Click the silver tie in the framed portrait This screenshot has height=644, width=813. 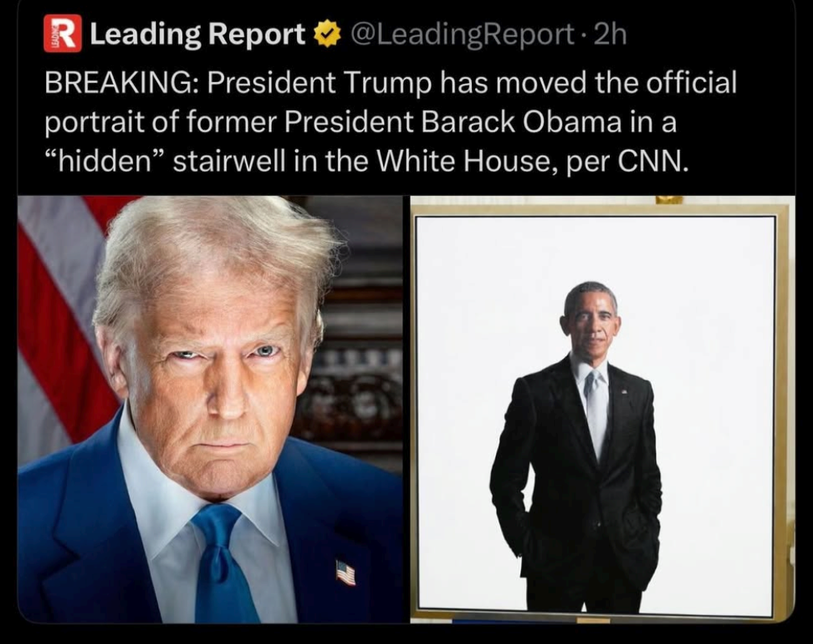tap(596, 414)
